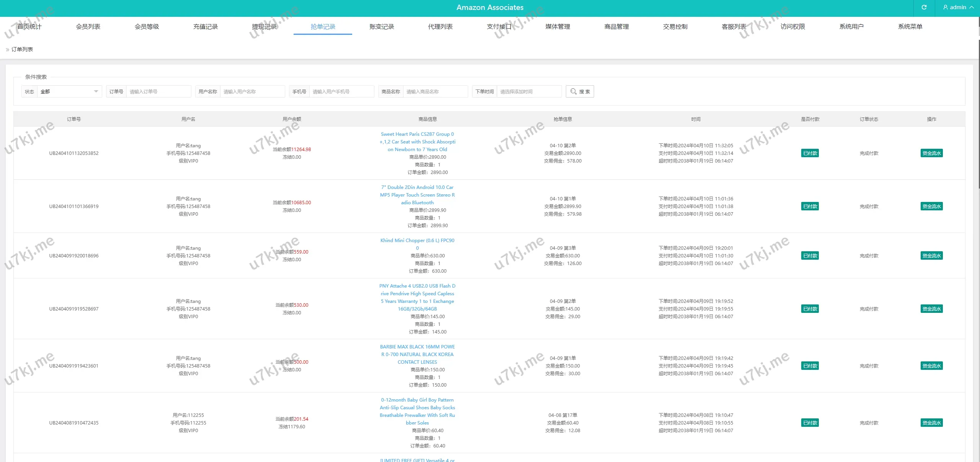Image resolution: width=980 pixels, height=462 pixels.
Task: Click the vertical page scrollbar
Action: click(978, 115)
